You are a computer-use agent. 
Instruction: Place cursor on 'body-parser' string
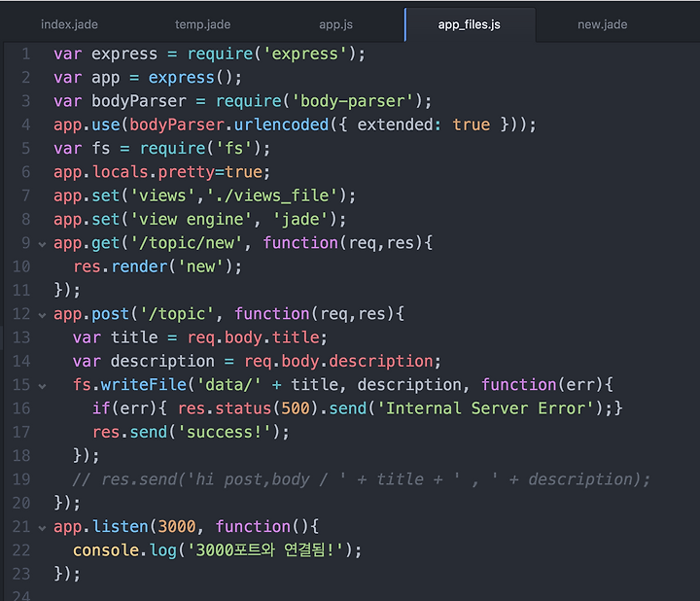[x=352, y=101]
